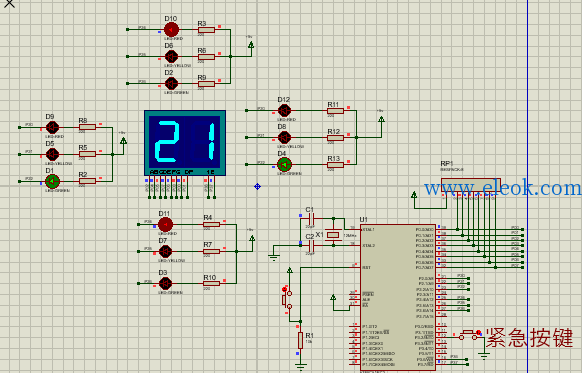Viewport: 582px width, 373px height.
Task: Select resistor R6
Action: (x=206, y=57)
